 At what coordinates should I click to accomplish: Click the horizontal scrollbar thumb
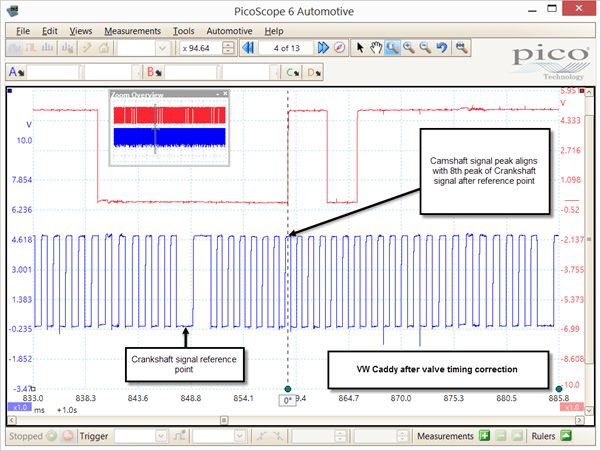coord(224,420)
